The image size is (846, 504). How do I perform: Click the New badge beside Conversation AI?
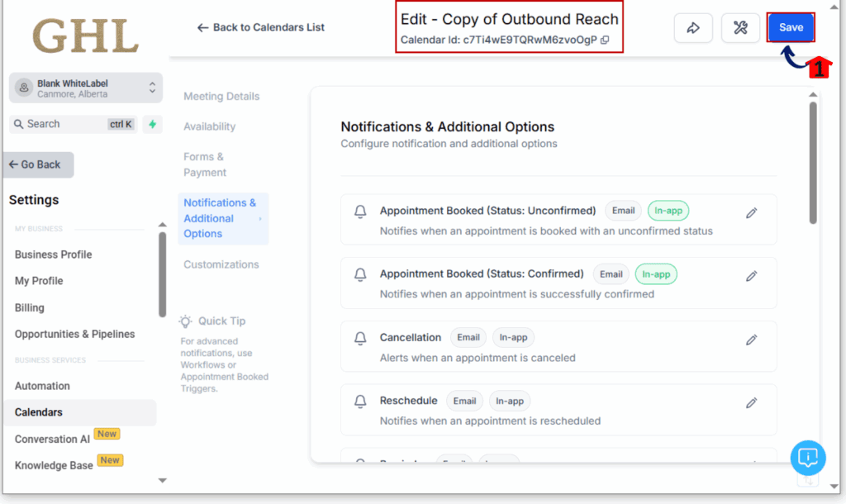pos(107,434)
